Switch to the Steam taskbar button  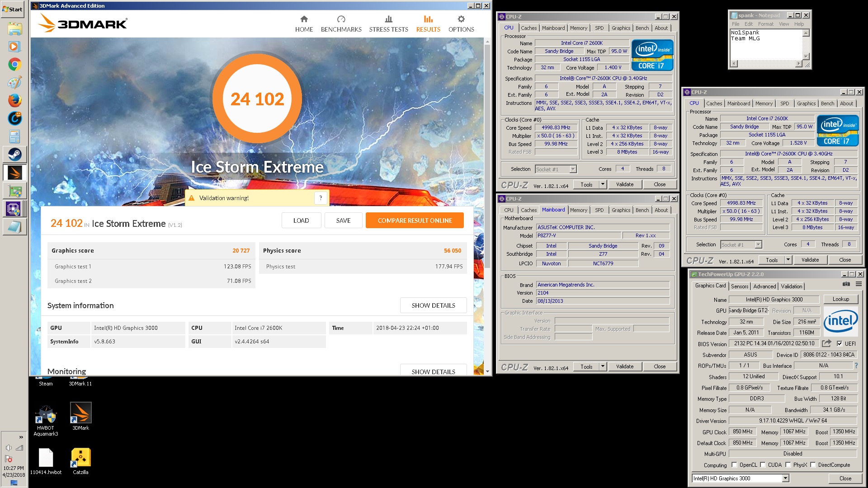[x=14, y=155]
